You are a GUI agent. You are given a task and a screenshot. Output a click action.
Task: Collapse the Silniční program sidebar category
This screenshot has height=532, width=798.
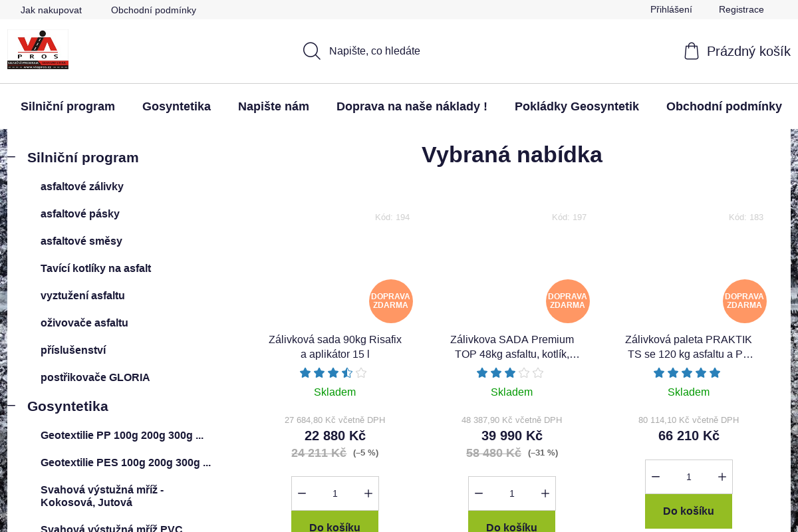pos(11,157)
